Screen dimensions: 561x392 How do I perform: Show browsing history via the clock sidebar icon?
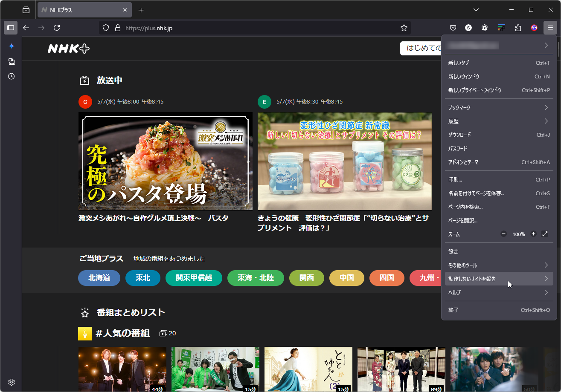coord(11,76)
